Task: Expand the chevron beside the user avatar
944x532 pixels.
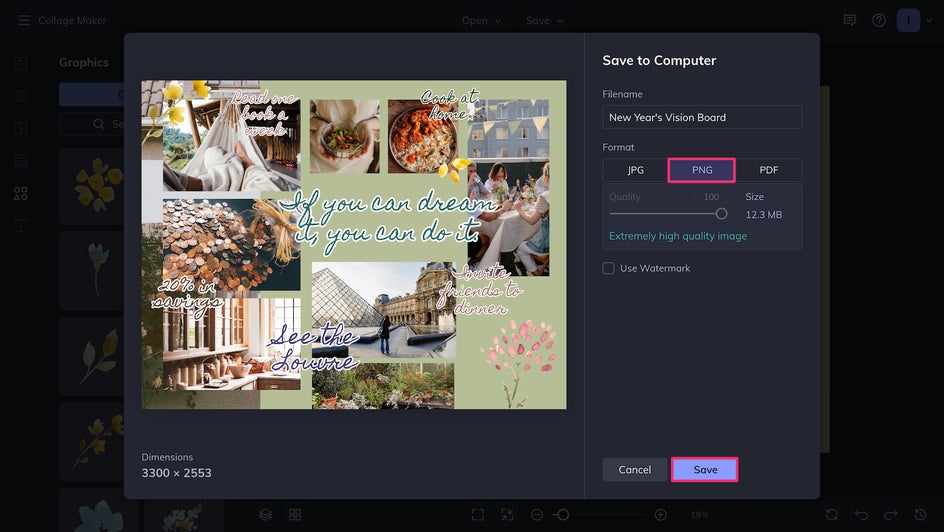Action: 929,20
